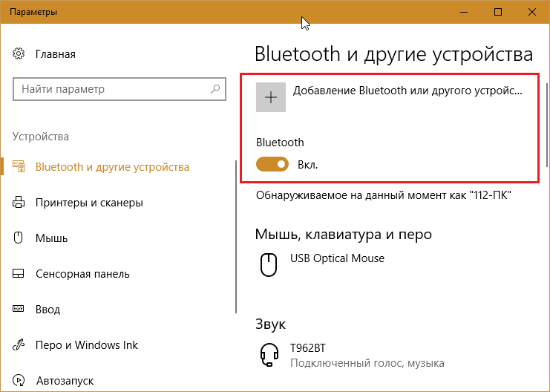
Task: Click the printer icon in sidebar
Action: click(19, 203)
